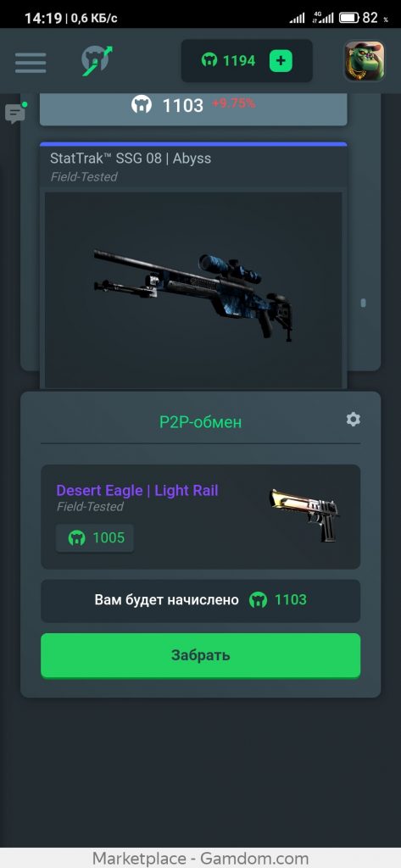The height and width of the screenshot is (868, 401).
Task: Tap the StatTrak SSG 08 | Abyss title
Action: [x=131, y=159]
